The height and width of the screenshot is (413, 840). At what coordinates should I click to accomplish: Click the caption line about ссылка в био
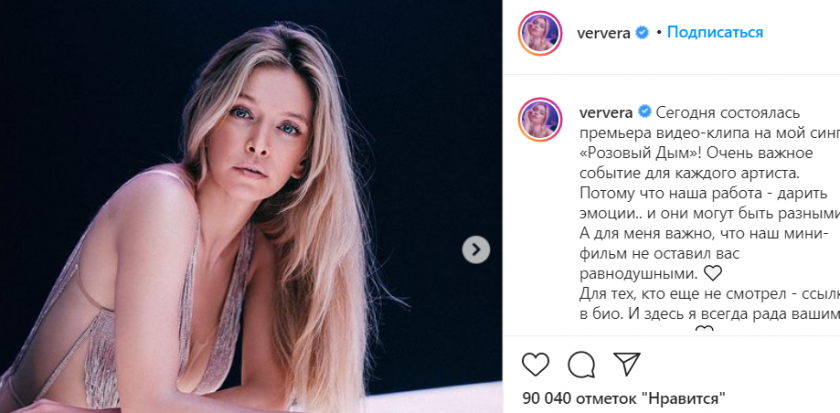pyautogui.click(x=710, y=294)
